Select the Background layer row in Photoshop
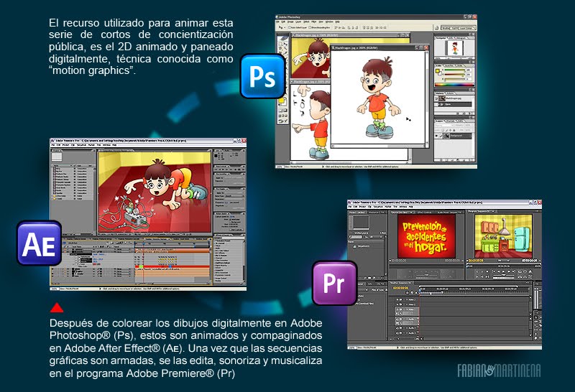The width and height of the screenshot is (575, 392). (x=454, y=136)
